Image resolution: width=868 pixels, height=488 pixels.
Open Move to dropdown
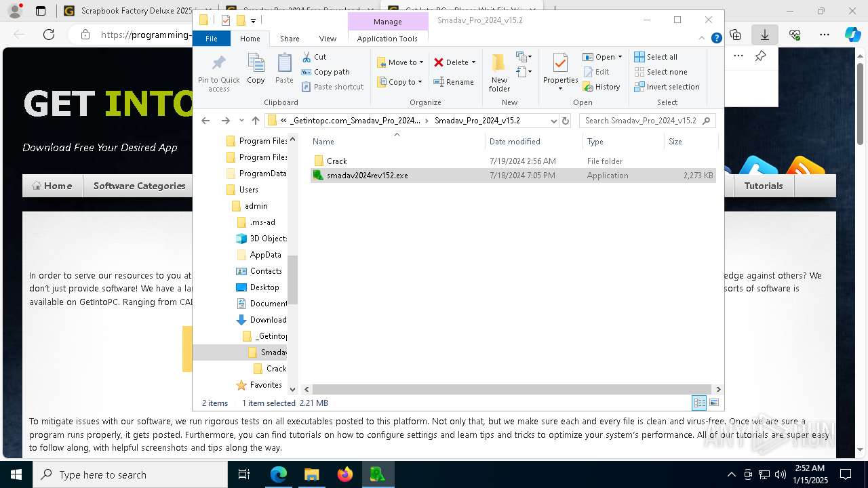tap(400, 62)
